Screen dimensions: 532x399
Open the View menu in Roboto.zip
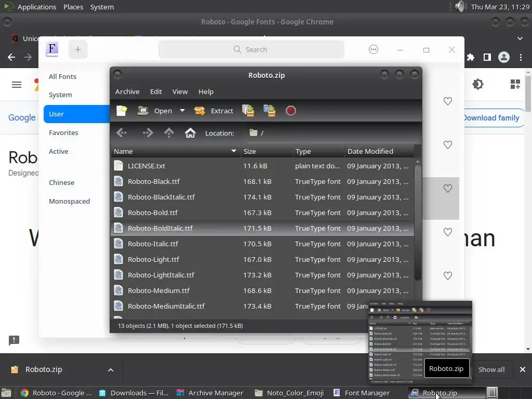click(180, 91)
